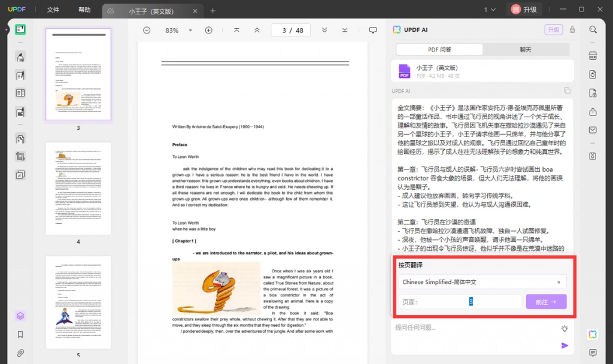Open the 文件 menu

pyautogui.click(x=53, y=10)
